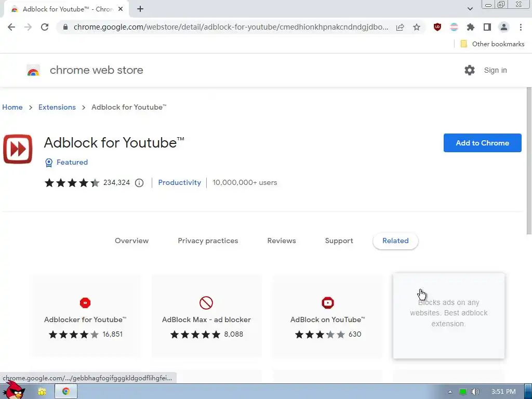Show rating info via the info icon

[139, 183]
